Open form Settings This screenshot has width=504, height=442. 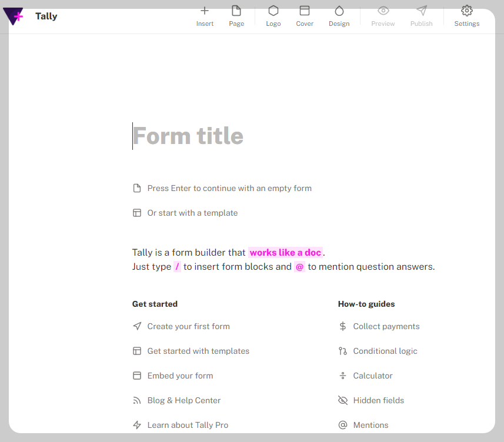point(467,16)
